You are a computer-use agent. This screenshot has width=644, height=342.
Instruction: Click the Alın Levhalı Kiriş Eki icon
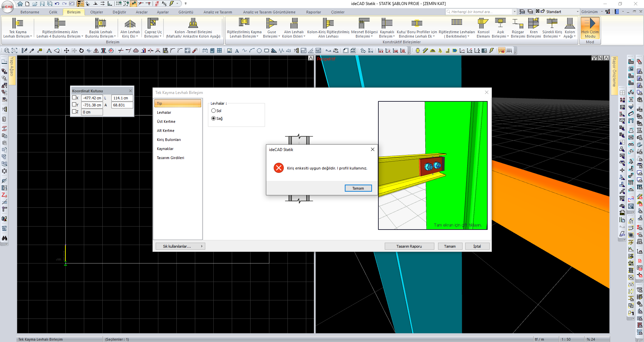tap(130, 23)
